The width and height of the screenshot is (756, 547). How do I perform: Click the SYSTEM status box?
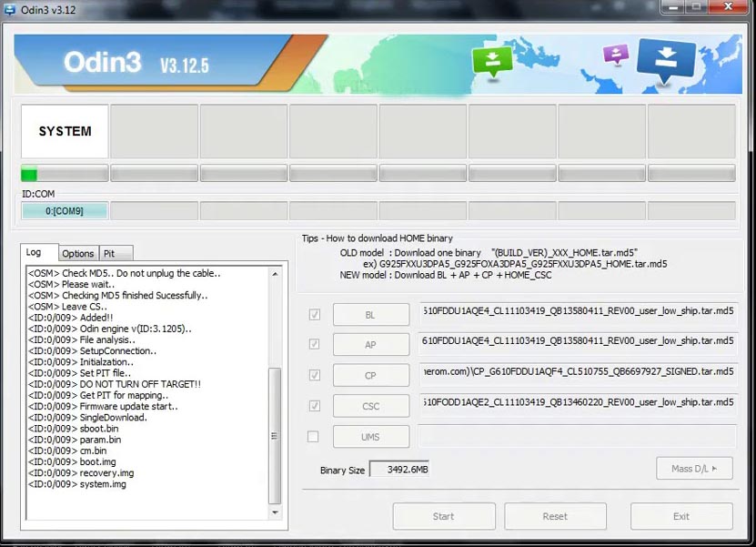[x=65, y=131]
